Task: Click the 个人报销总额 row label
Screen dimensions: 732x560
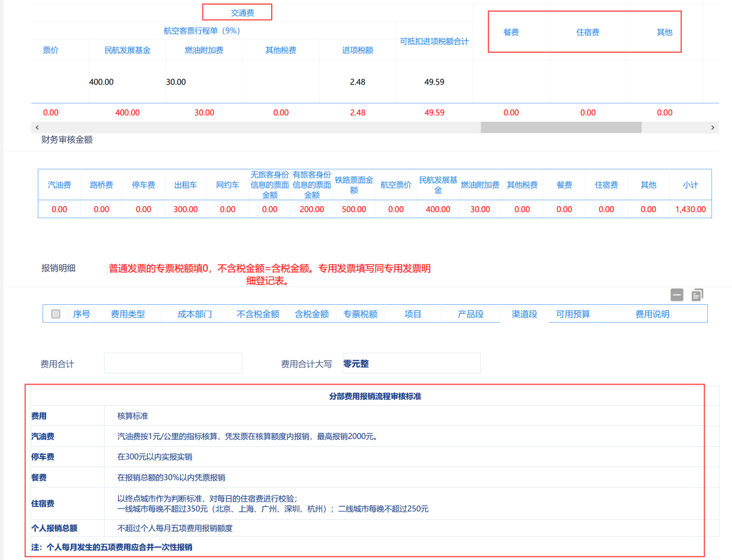Action: point(54,528)
